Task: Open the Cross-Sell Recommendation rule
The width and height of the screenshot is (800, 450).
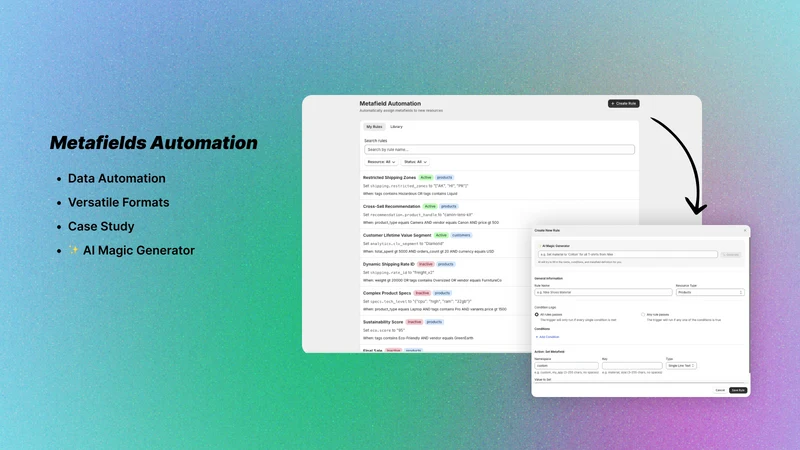Action: (391, 206)
